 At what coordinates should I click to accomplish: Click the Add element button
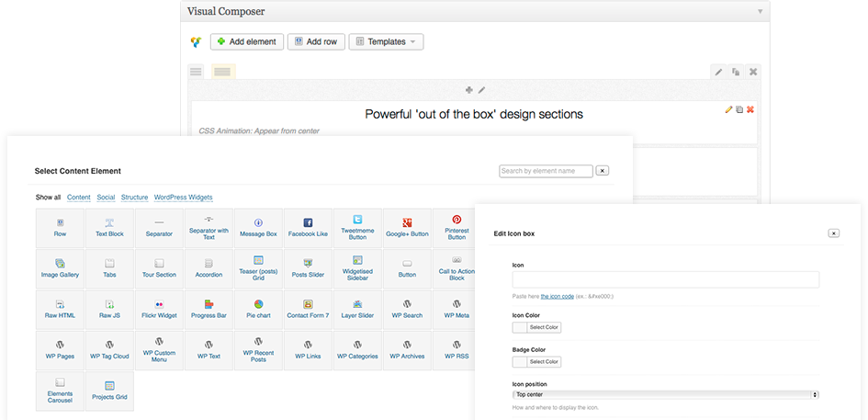pyautogui.click(x=247, y=42)
